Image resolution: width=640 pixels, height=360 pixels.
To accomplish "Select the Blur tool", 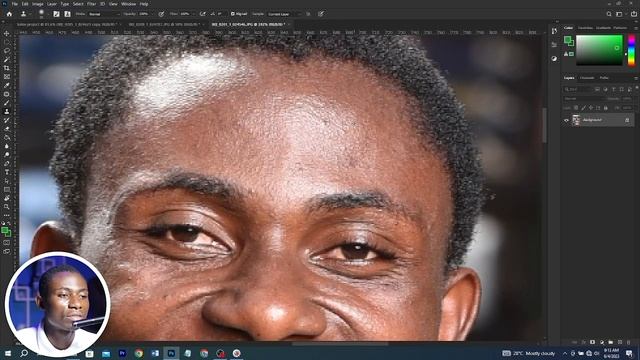I will tap(7, 146).
